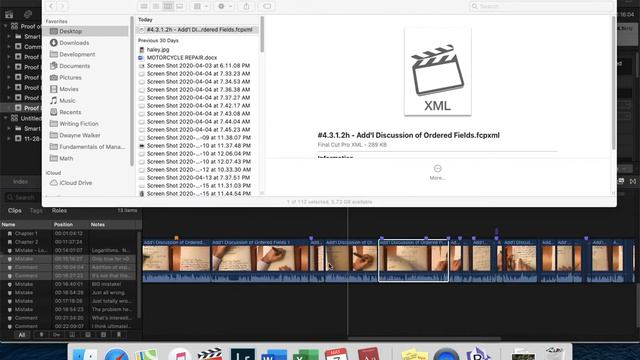Open Calendar from the Dock
Image resolution: width=640 pixels, height=360 pixels.
336,354
